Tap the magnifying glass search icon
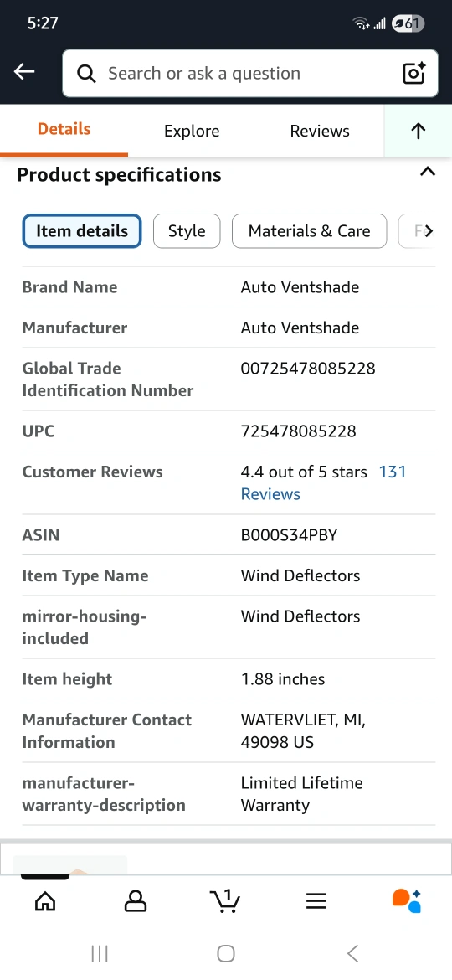This screenshot has width=452, height=980. tap(86, 74)
